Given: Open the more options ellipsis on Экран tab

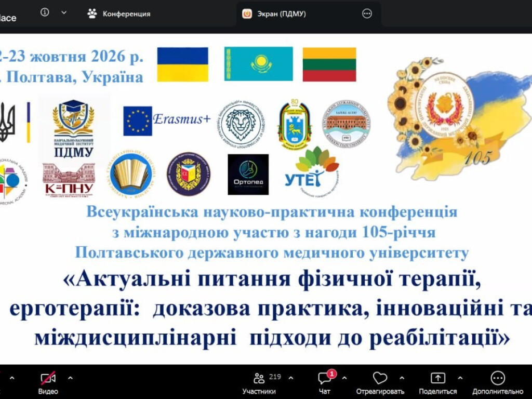Looking at the screenshot, I should (x=367, y=14).
